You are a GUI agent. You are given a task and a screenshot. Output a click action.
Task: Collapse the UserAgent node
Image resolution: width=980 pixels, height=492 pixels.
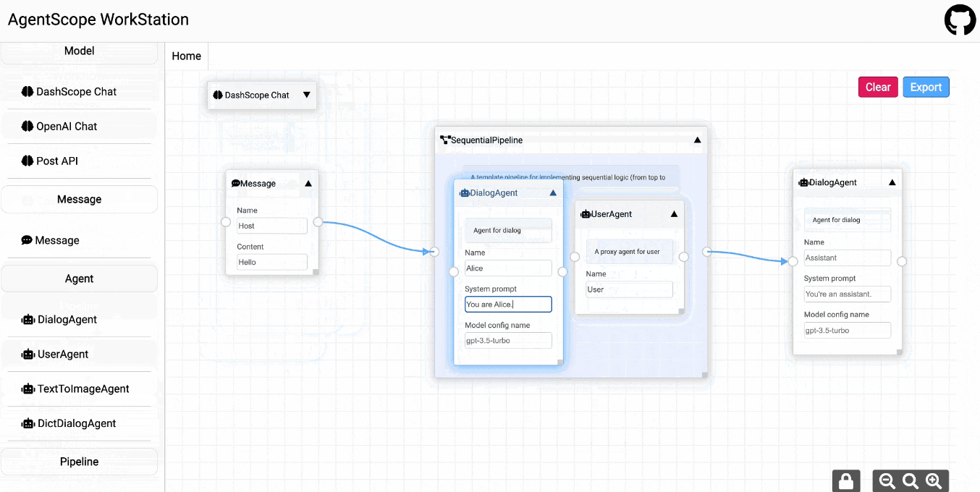coord(674,214)
